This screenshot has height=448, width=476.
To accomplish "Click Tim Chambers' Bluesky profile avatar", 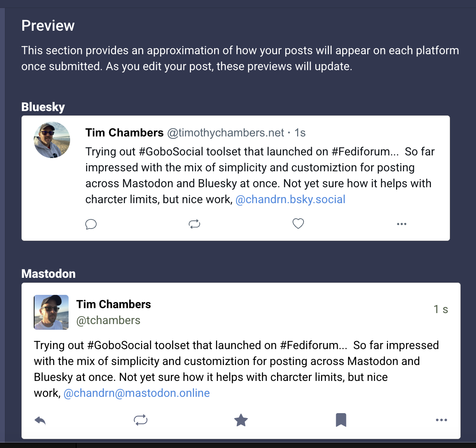I will tap(52, 140).
